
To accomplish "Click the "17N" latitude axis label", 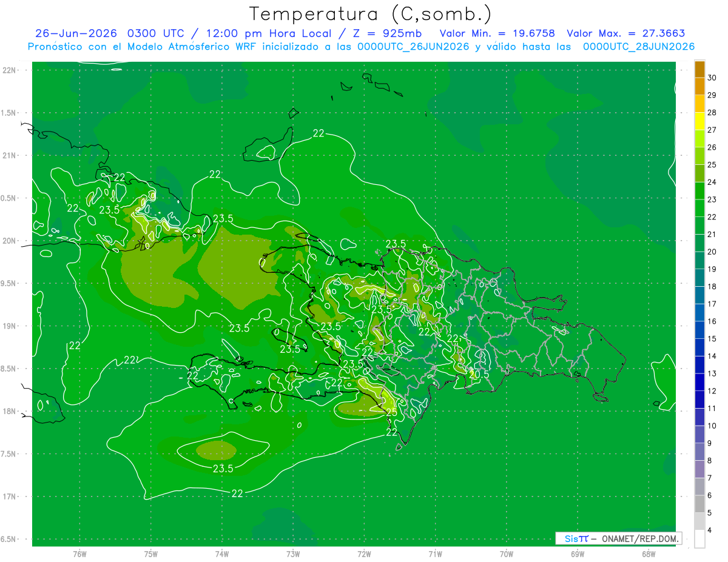I will coord(10,497).
